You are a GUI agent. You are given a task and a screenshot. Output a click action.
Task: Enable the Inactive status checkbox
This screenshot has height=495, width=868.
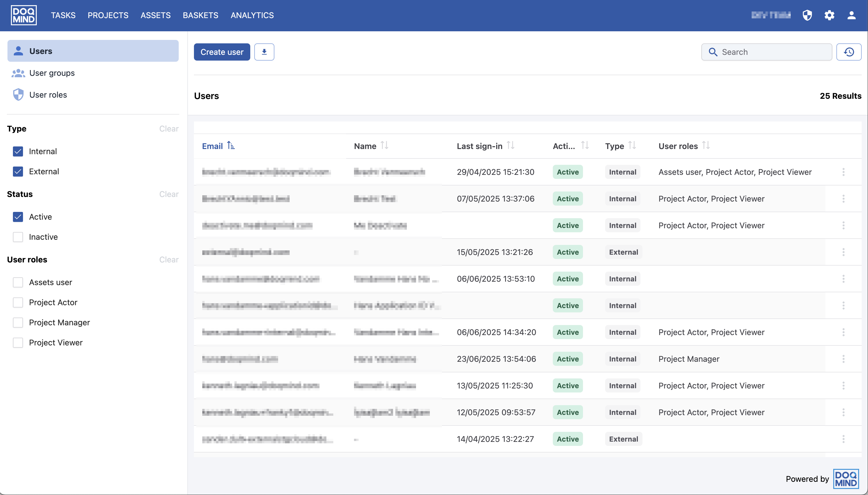coord(18,237)
